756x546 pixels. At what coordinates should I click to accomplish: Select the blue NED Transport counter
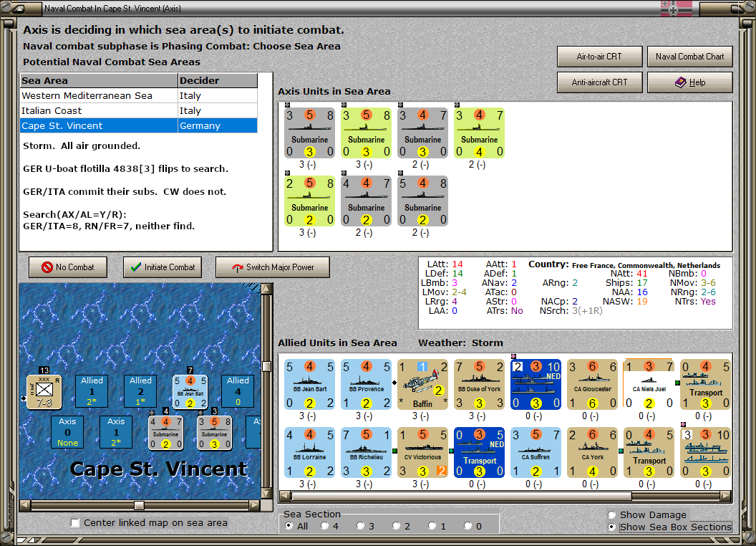[x=479, y=452]
